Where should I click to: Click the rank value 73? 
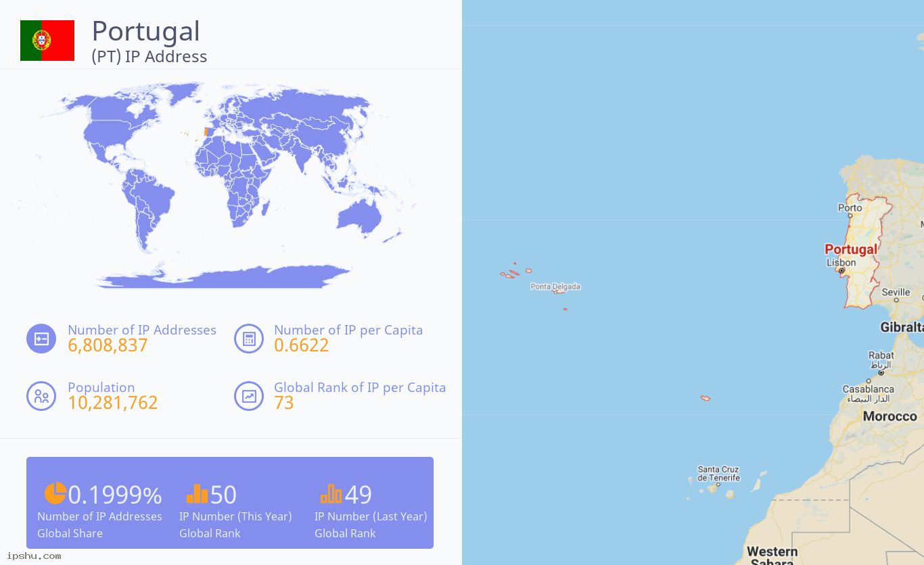pos(284,403)
